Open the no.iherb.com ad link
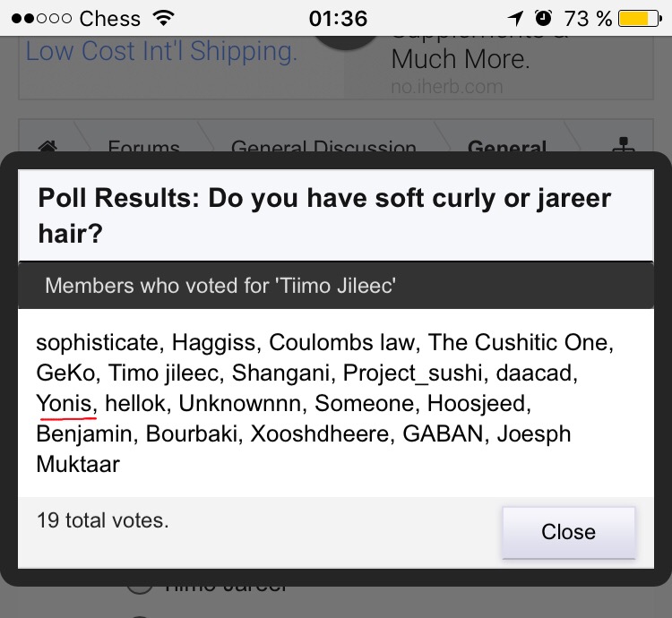 tap(446, 87)
